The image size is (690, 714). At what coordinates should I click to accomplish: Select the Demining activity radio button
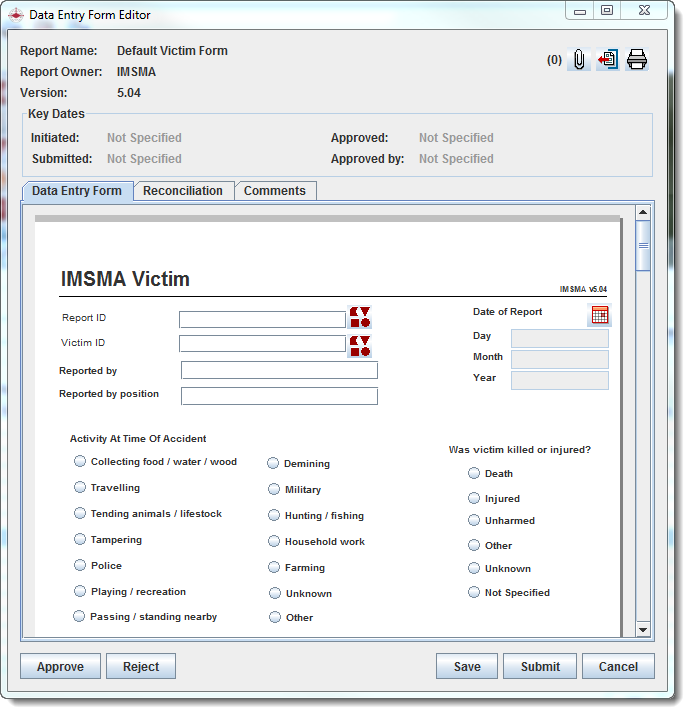274,463
